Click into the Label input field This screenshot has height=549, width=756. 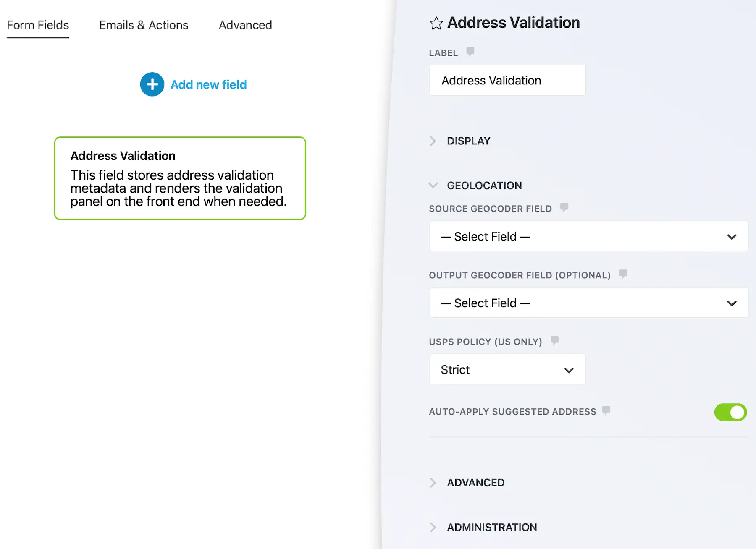[507, 80]
